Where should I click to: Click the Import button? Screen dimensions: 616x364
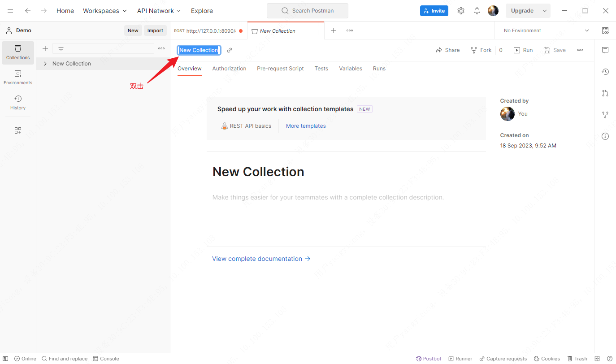[155, 30]
